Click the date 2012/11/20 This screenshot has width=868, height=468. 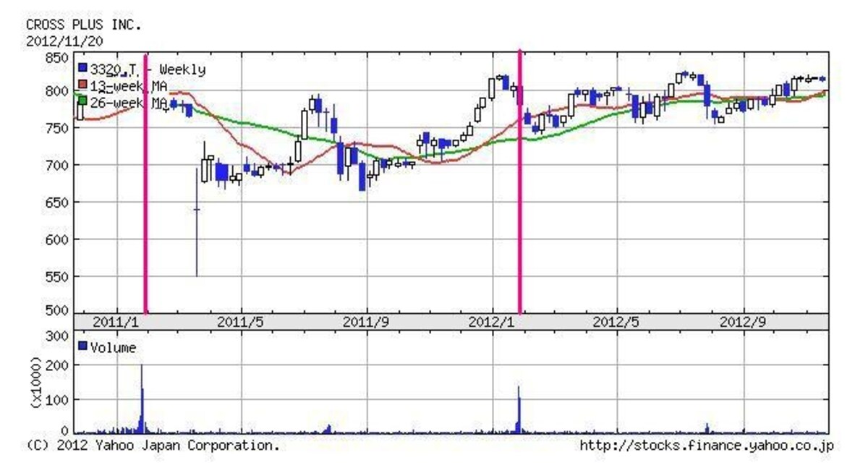pyautogui.click(x=64, y=40)
